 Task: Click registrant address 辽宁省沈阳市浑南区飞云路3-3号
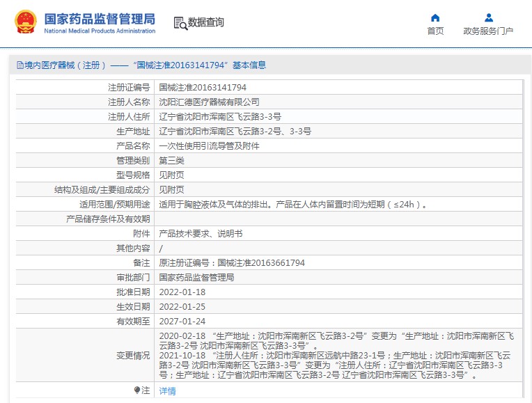tap(220, 117)
